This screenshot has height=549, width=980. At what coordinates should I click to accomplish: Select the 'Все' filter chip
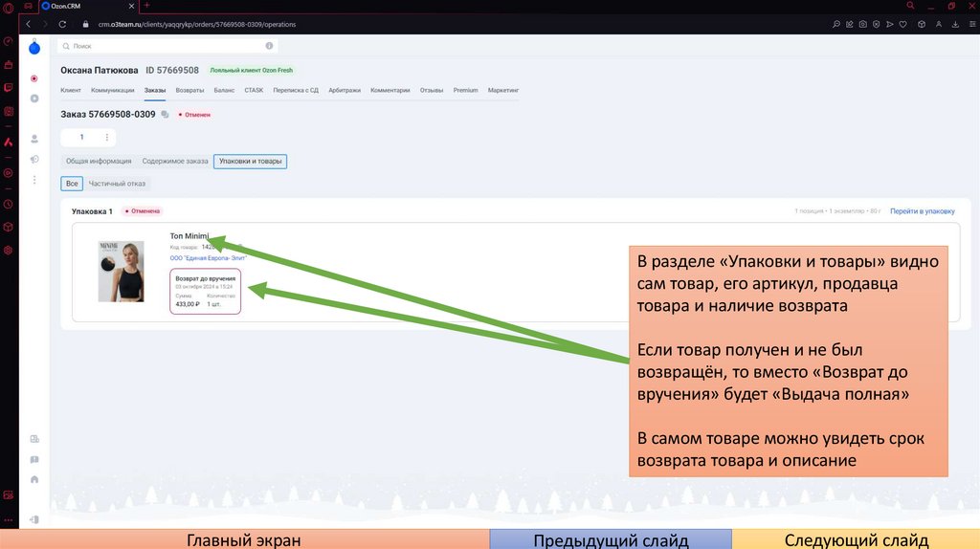click(x=72, y=184)
